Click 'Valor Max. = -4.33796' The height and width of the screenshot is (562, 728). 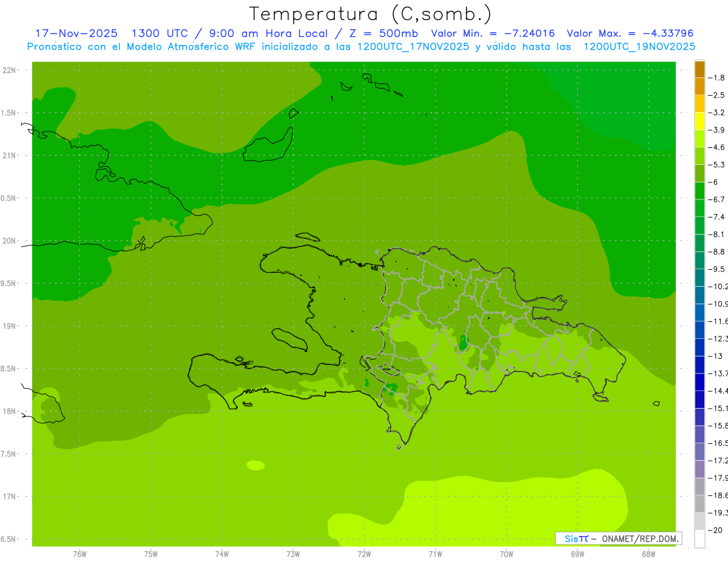click(630, 33)
